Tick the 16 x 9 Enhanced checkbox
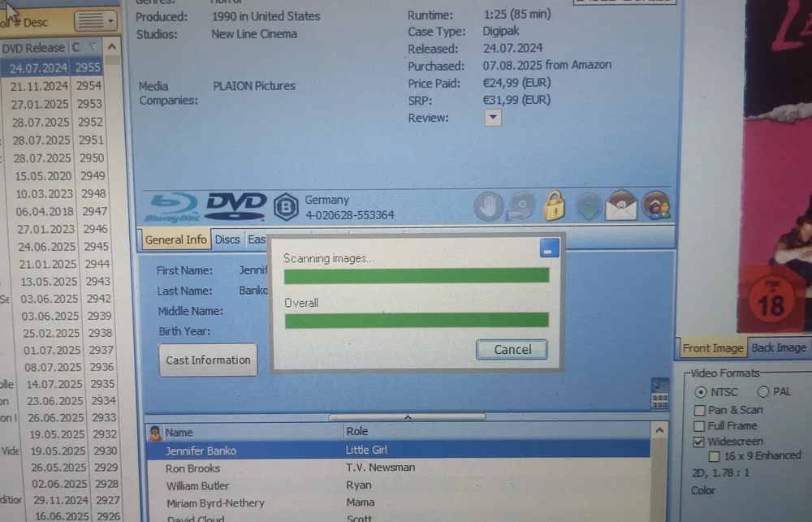 714,456
